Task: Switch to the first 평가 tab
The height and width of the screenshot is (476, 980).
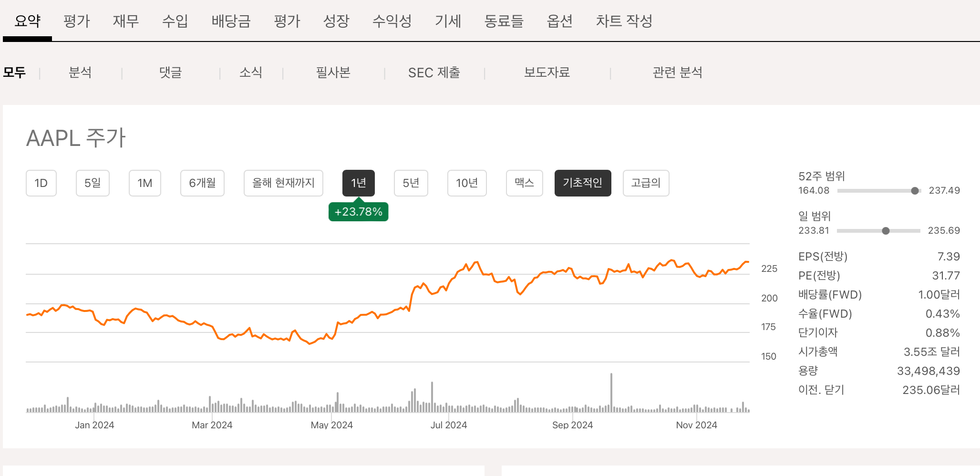Action: pos(76,21)
